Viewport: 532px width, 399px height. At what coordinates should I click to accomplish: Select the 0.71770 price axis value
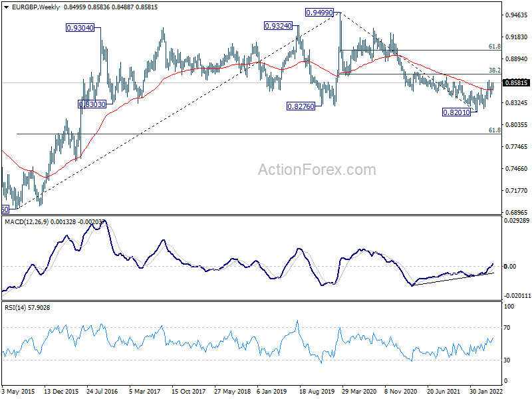coord(517,191)
